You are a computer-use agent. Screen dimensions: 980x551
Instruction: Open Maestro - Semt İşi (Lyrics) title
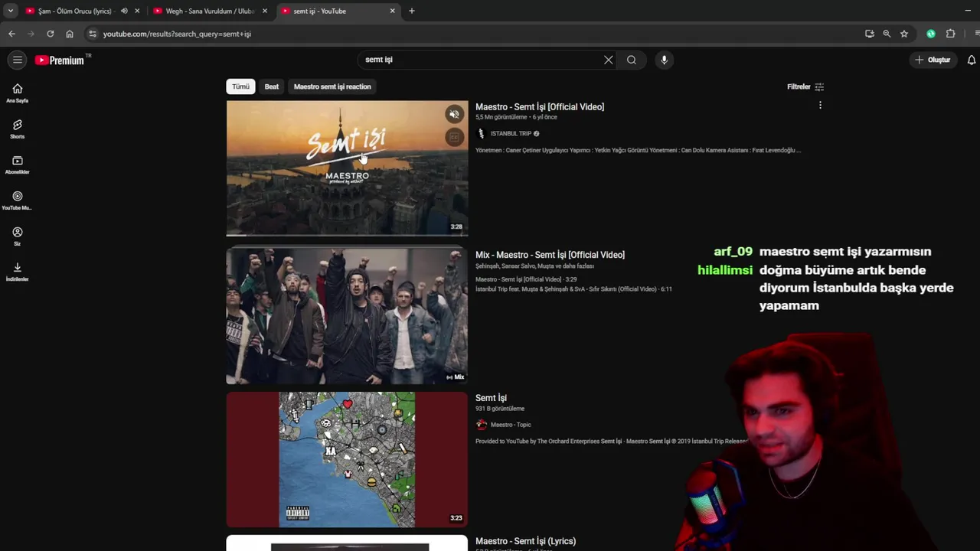525,541
